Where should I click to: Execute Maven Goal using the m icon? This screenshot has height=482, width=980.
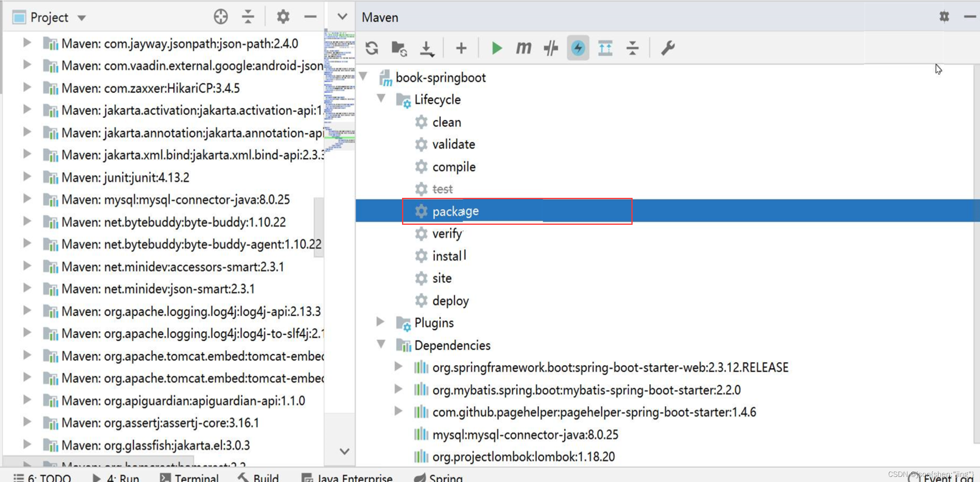tap(523, 48)
